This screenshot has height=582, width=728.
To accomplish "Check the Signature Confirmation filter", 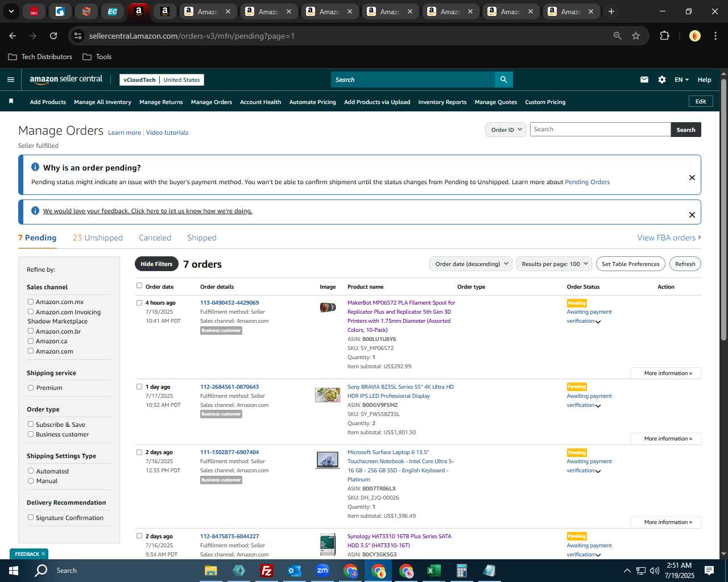I will point(31,517).
